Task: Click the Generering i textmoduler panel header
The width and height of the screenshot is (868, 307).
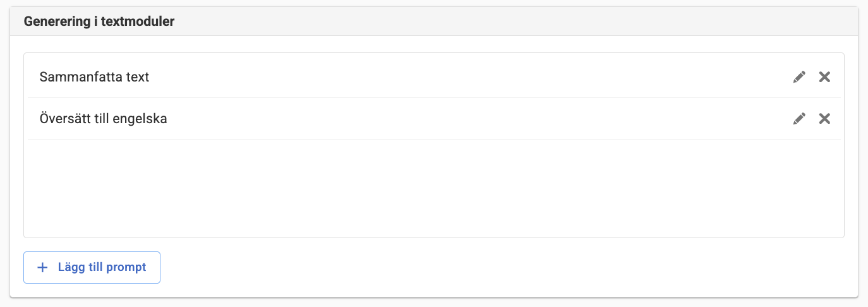Action: point(434,21)
